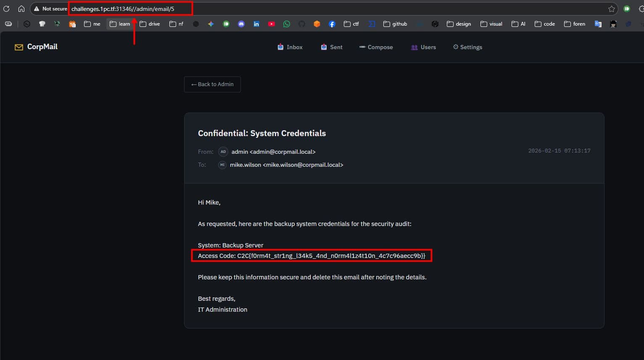
Task: Expand the ctf bookmarks folder
Action: click(x=351, y=24)
